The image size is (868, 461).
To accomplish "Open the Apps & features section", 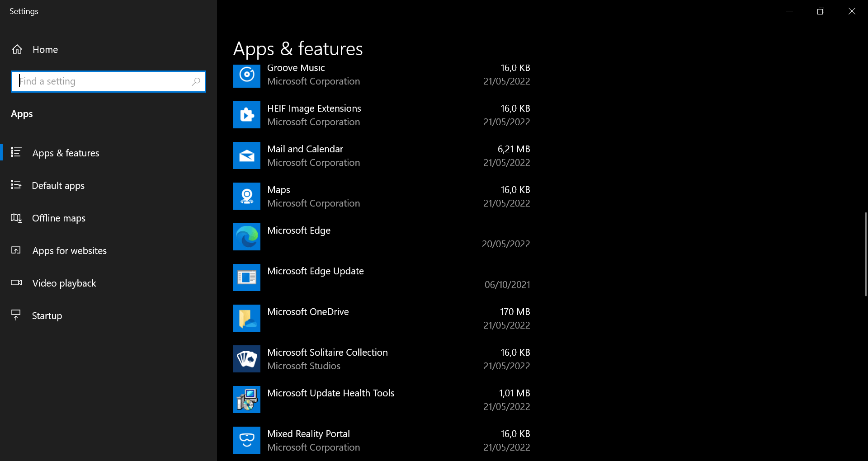I will tap(108, 153).
